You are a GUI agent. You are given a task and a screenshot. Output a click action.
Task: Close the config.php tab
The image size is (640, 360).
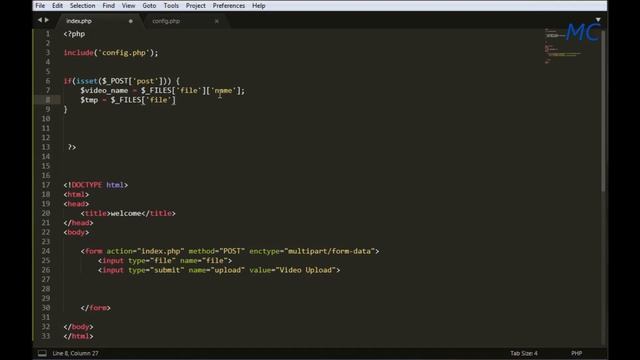(x=217, y=21)
